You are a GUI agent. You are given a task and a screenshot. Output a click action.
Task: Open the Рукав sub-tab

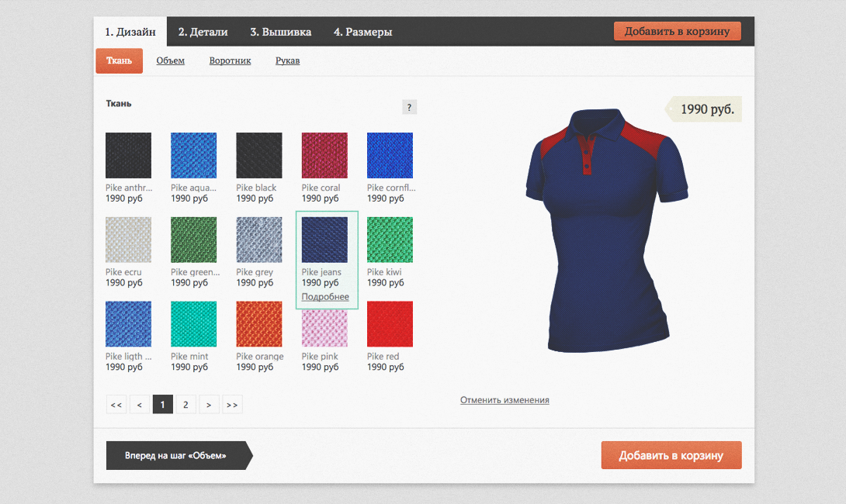(x=288, y=60)
